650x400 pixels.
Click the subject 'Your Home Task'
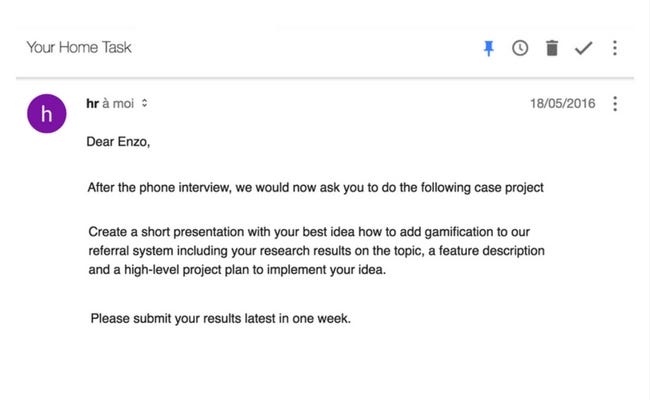(x=79, y=47)
